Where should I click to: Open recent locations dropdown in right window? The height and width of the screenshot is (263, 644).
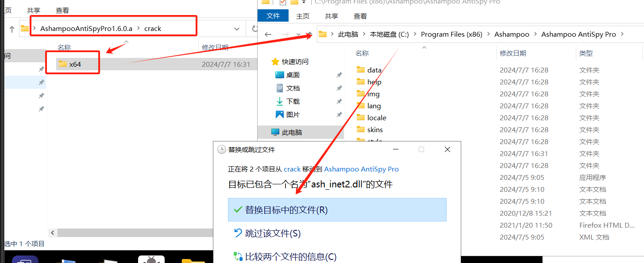click(x=298, y=34)
